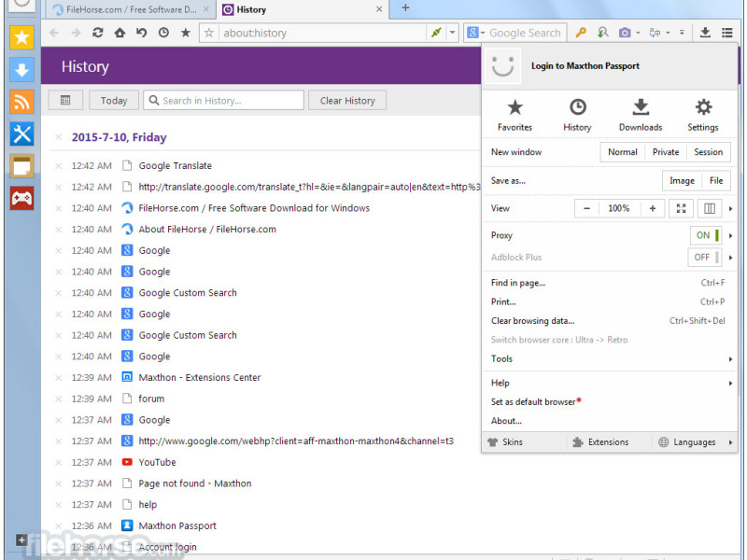Open History from the main menu

click(577, 115)
